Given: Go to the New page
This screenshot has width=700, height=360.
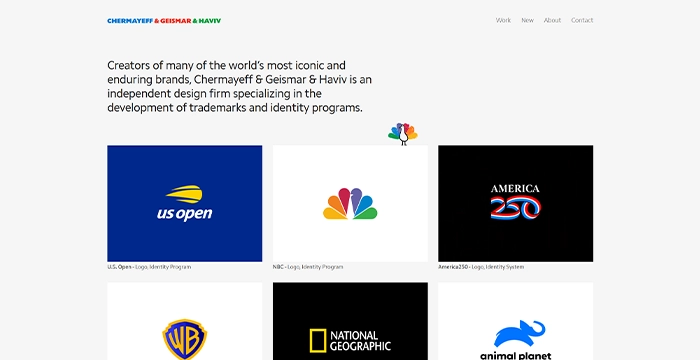Looking at the screenshot, I should pos(527,20).
